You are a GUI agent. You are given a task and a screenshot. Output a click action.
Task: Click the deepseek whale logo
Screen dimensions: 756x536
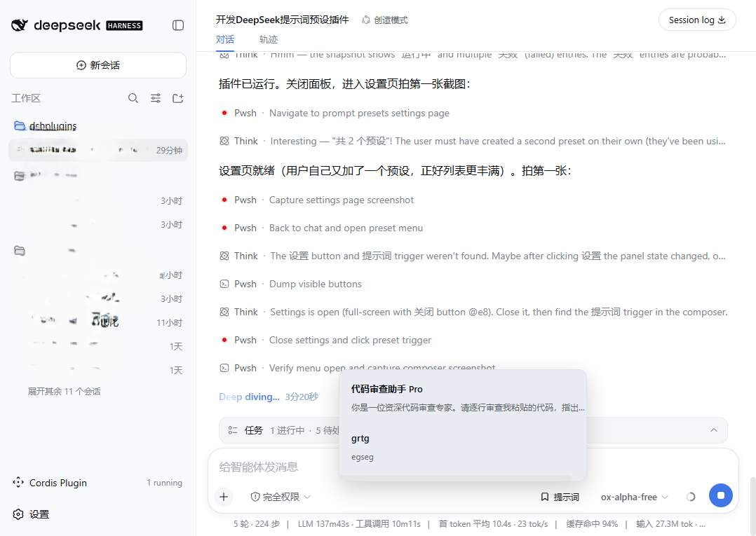[x=20, y=25]
